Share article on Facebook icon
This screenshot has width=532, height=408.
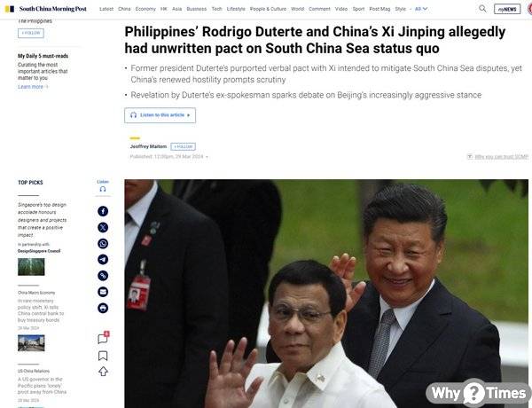(x=103, y=211)
